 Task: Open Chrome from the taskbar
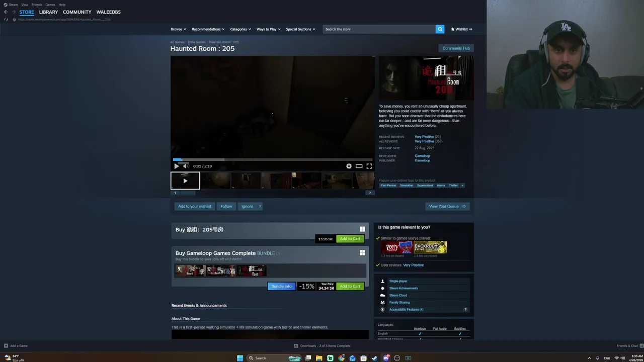(341, 358)
